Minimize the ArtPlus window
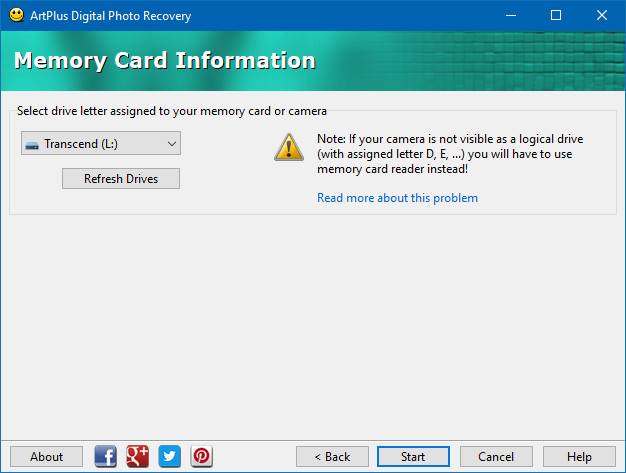The height and width of the screenshot is (473, 626). pyautogui.click(x=512, y=16)
